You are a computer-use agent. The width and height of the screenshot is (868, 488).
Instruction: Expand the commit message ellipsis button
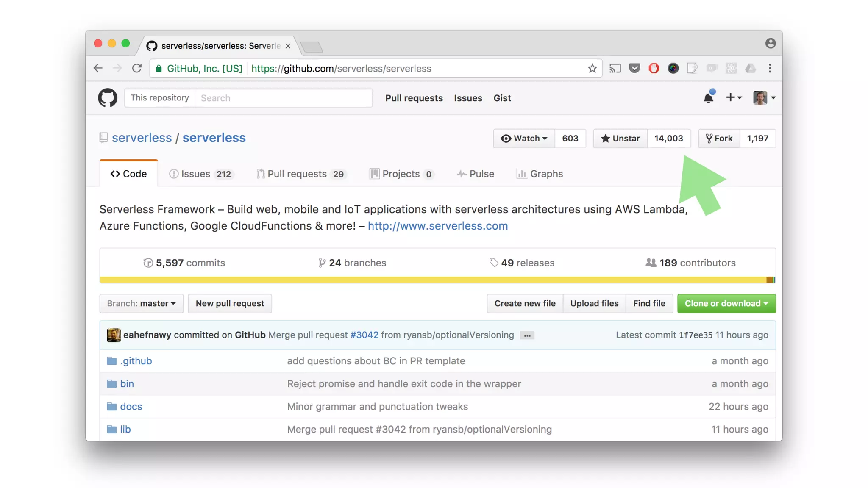pos(527,335)
